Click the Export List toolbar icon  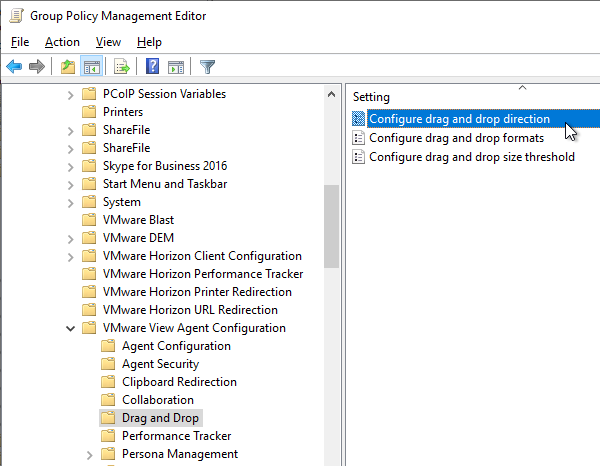(122, 67)
